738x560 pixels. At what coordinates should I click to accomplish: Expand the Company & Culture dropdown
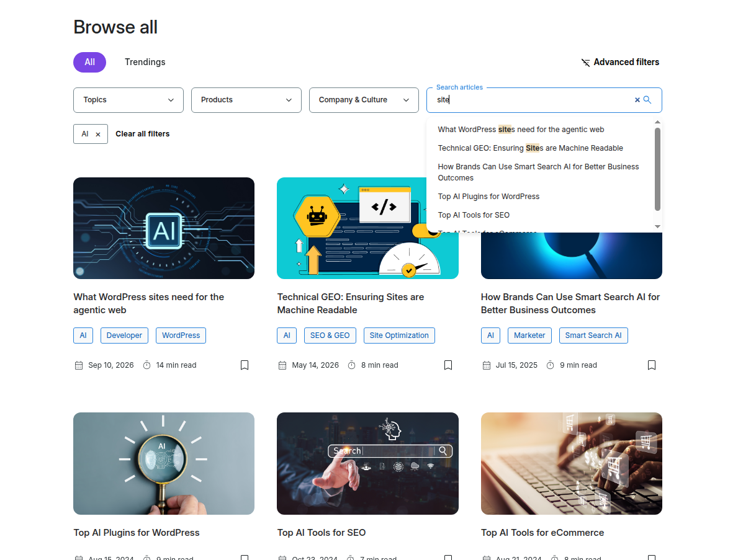(364, 100)
